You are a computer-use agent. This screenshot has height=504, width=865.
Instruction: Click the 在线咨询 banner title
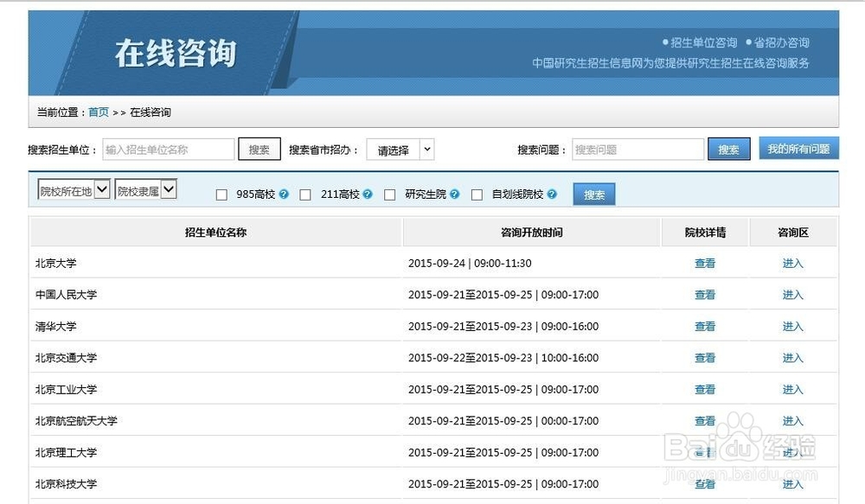click(176, 54)
